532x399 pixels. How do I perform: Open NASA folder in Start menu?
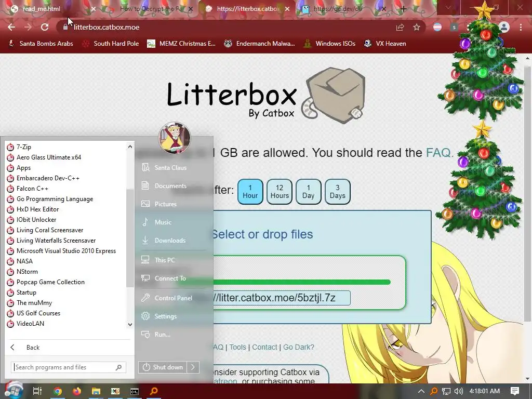pos(66,261)
